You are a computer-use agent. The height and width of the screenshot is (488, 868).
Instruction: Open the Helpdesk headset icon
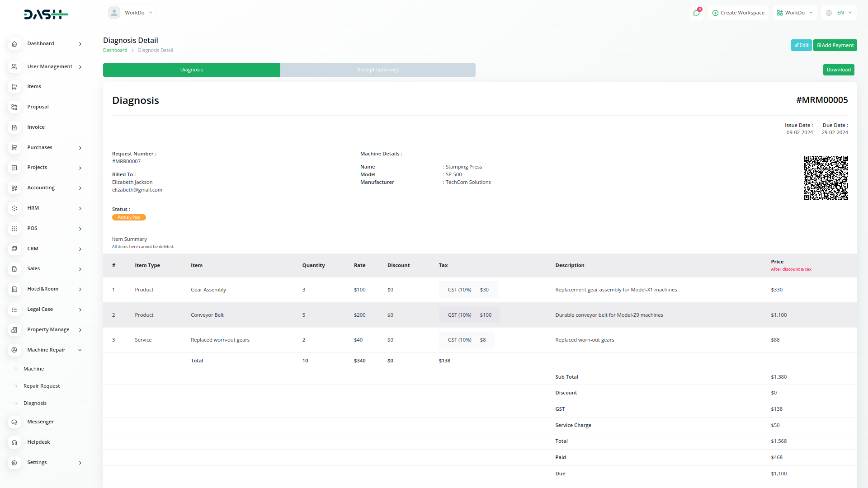[x=14, y=442]
